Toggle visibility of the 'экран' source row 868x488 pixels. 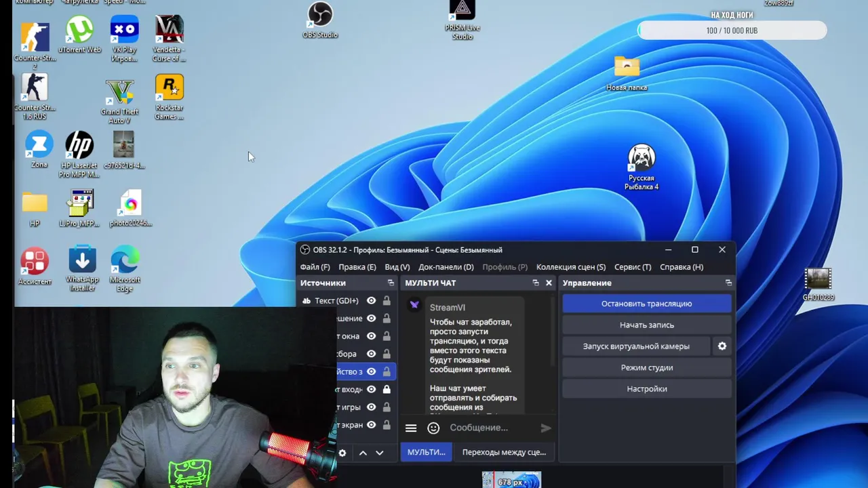tap(372, 425)
